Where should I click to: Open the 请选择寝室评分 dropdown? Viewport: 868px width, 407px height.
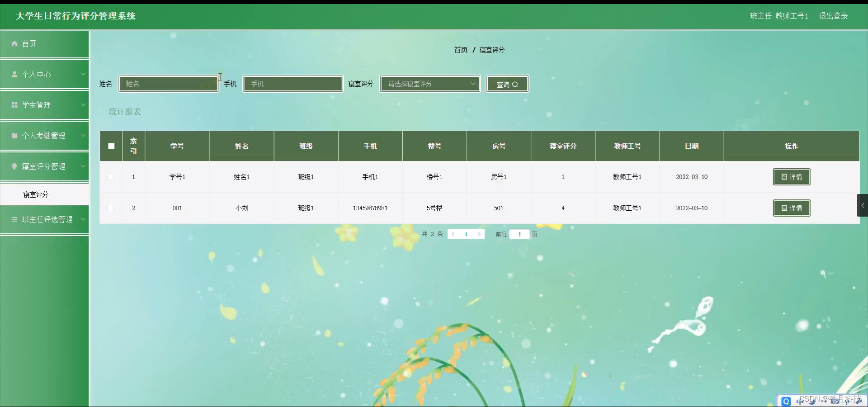tap(429, 84)
